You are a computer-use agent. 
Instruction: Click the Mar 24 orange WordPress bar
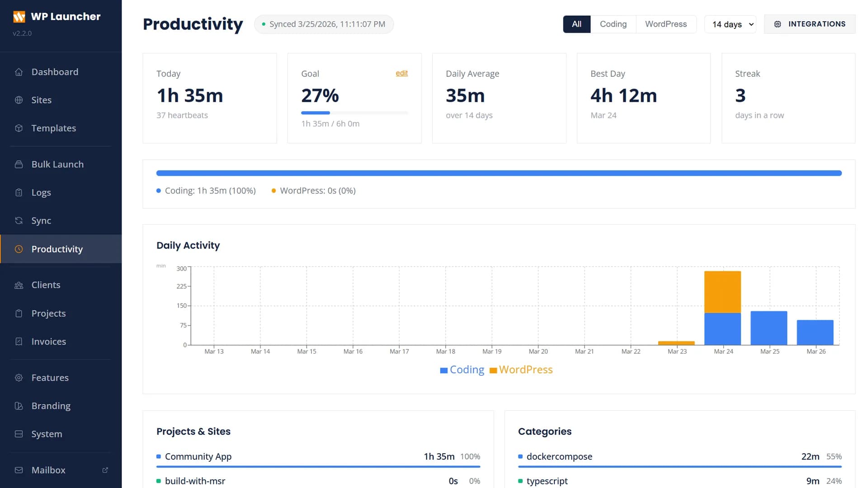point(722,292)
